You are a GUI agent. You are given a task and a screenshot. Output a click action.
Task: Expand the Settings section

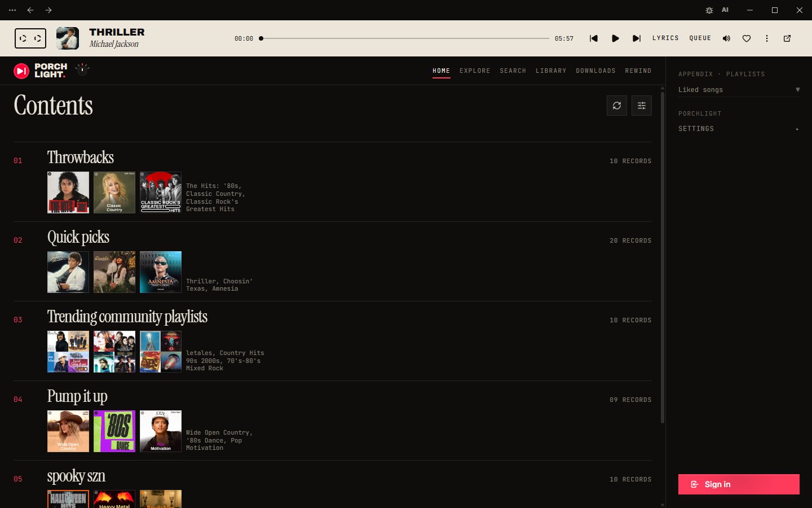pyautogui.click(x=739, y=129)
